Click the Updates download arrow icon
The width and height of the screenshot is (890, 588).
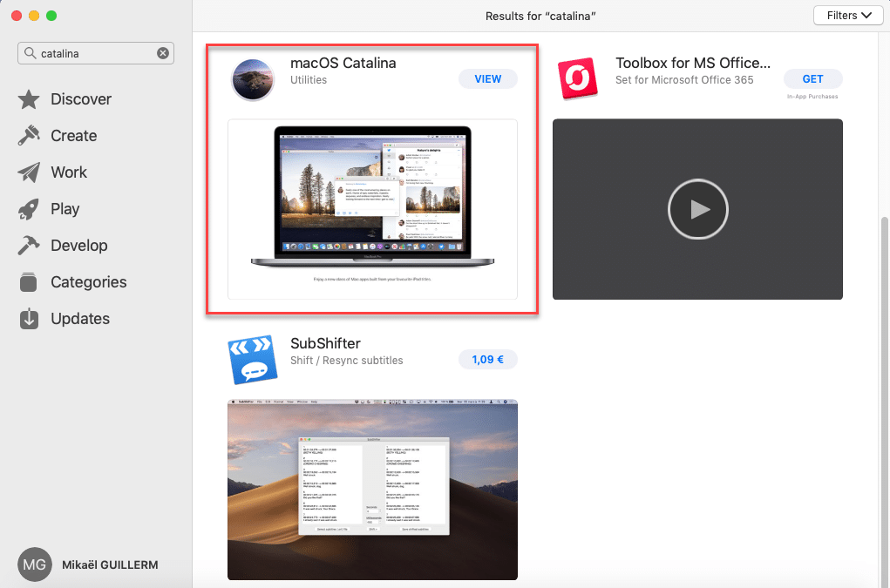(x=29, y=319)
